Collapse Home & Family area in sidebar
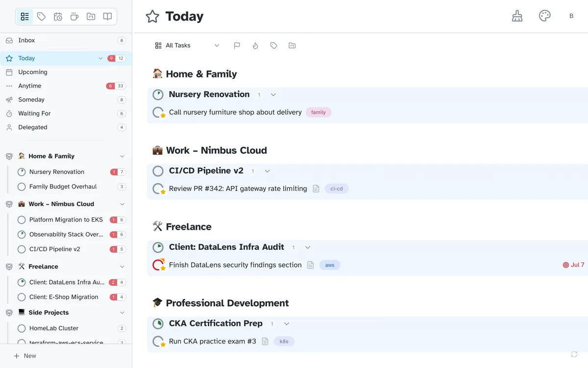Viewport: 588px width, 368px height. coord(122,156)
